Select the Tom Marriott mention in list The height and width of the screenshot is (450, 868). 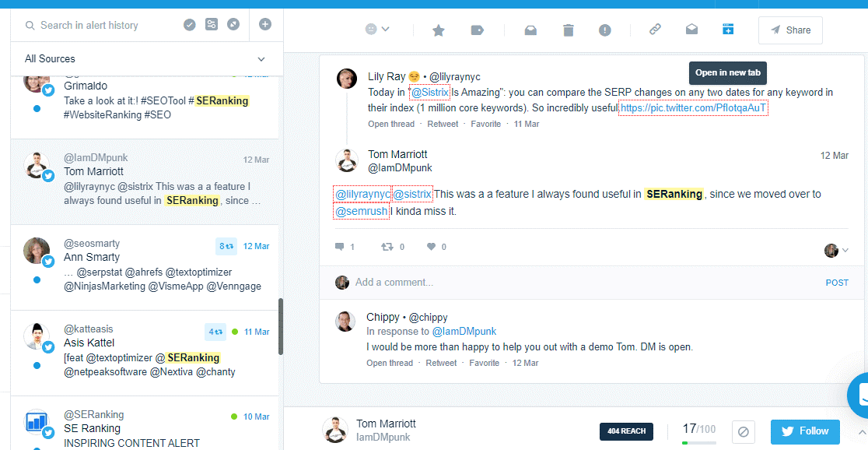[145, 181]
